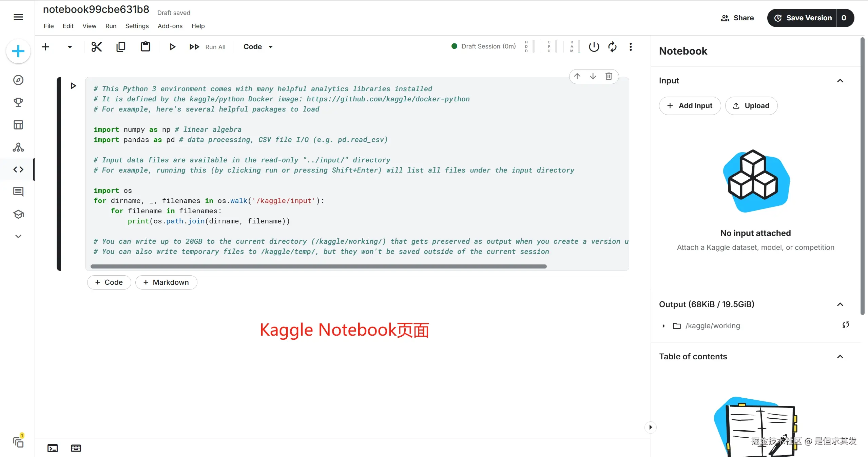Viewport: 868px width, 457px height.
Task: Collapse the Input section chevron
Action: coord(840,81)
